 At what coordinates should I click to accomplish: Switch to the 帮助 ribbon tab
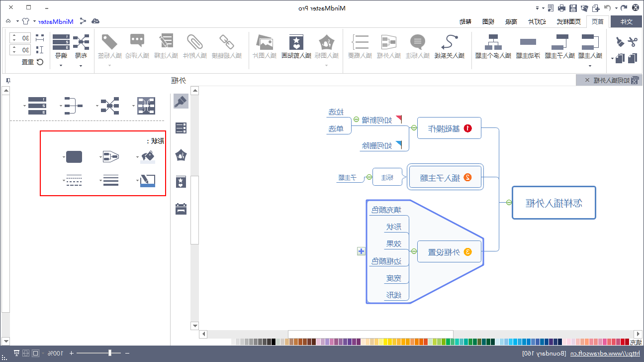[x=465, y=21]
